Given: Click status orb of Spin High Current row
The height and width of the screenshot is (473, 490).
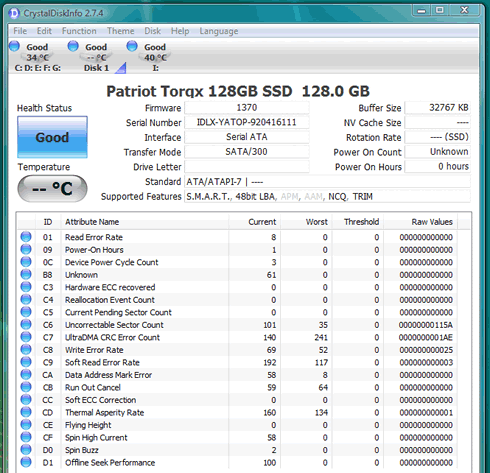Looking at the screenshot, I should [26, 437].
